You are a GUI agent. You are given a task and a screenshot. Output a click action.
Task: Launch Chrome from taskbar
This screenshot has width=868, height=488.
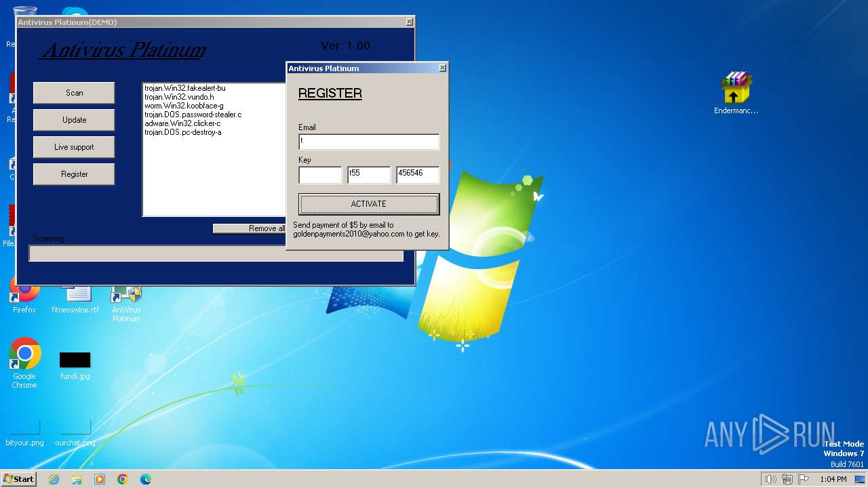click(123, 479)
